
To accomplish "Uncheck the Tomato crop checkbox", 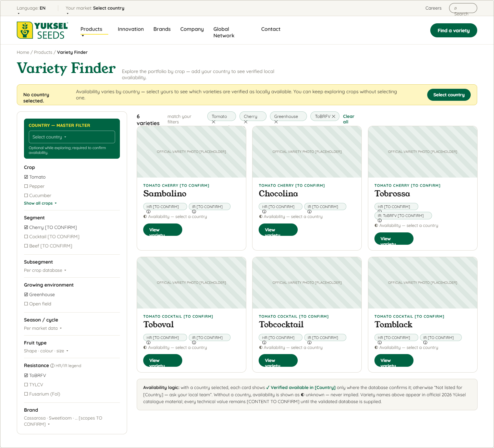I will 26,177.
